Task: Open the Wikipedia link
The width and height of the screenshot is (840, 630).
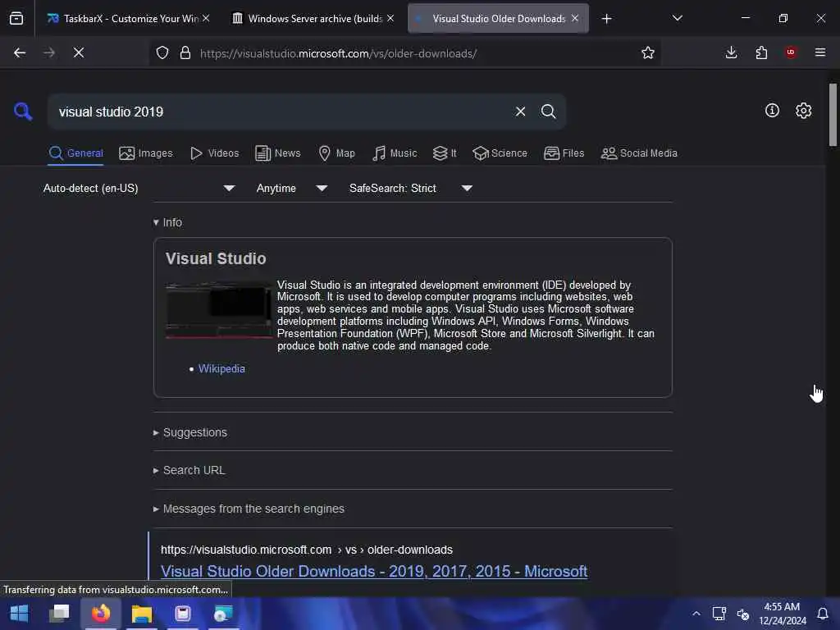Action: (x=221, y=369)
